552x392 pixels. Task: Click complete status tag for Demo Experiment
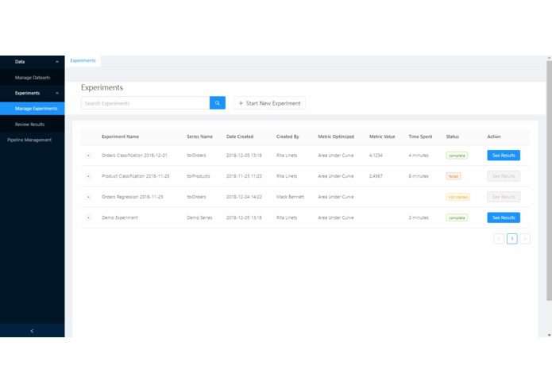457,217
